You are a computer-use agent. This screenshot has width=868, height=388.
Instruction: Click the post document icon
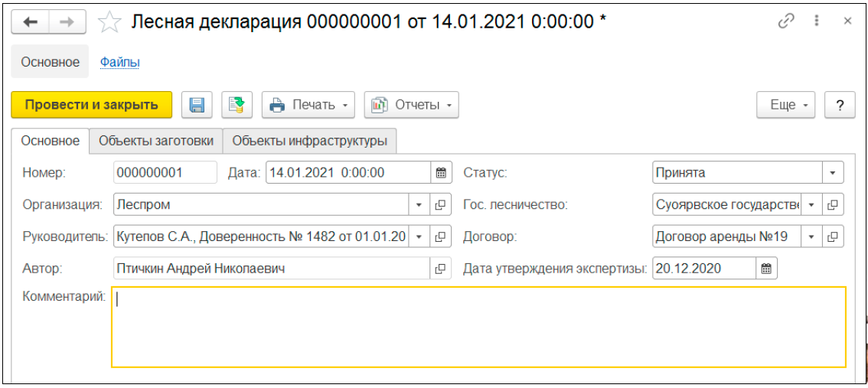tap(237, 105)
